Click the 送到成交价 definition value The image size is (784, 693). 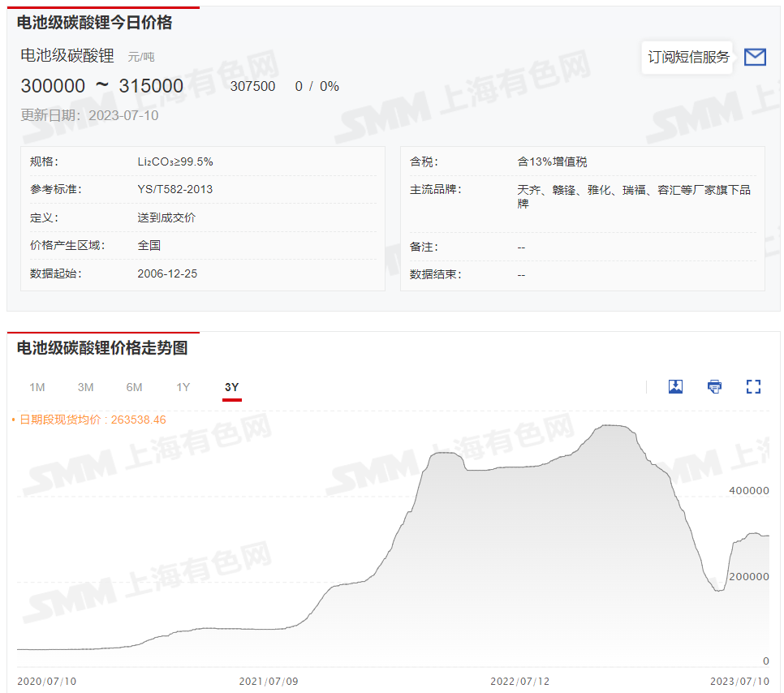166,217
